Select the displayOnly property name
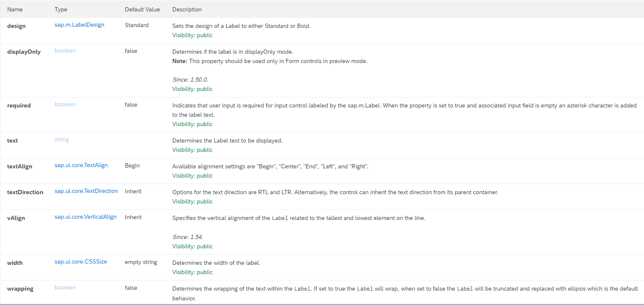 (x=24, y=52)
